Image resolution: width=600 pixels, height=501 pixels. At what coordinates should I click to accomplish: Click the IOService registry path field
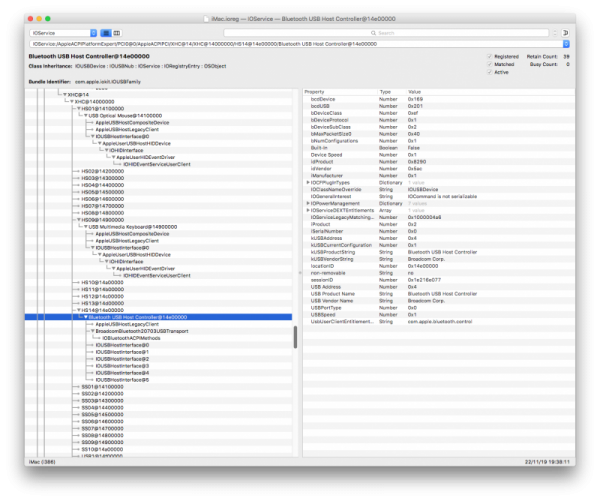[296, 44]
